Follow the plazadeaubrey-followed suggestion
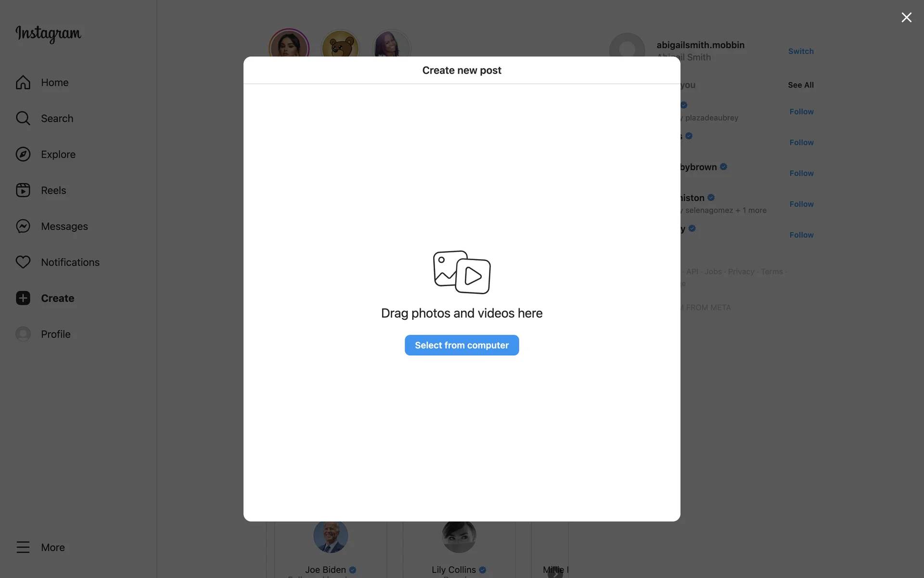924x578 pixels. (x=801, y=112)
